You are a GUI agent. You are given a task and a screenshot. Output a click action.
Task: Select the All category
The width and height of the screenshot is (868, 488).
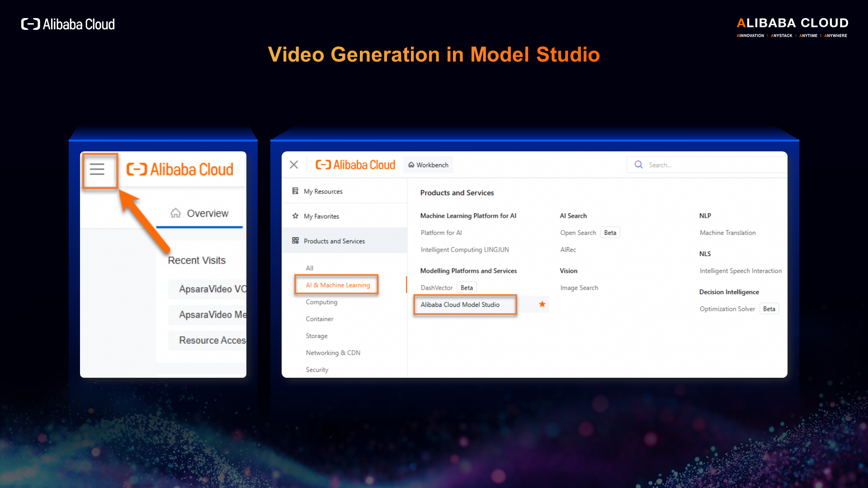(310, 268)
